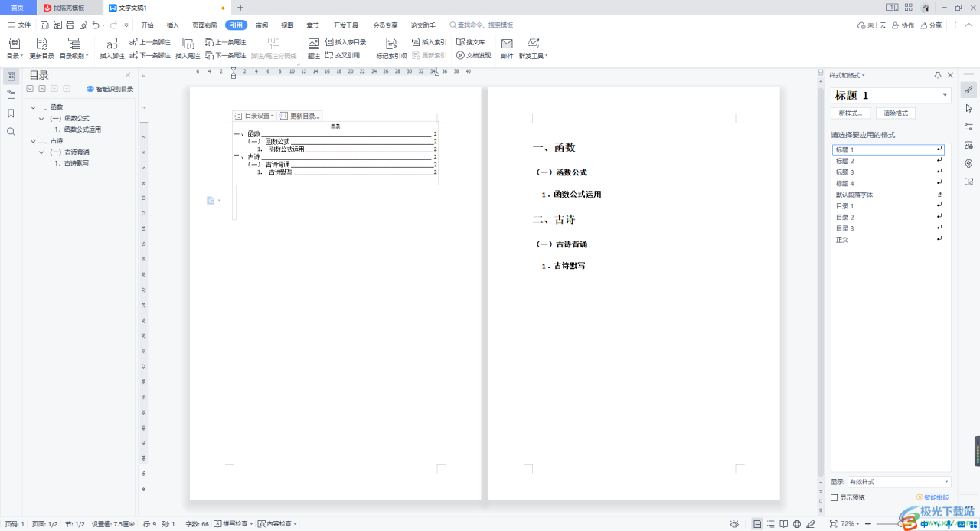Click the 新样式 button in the styles panel
Screen dimensions: 980x531
pos(850,113)
